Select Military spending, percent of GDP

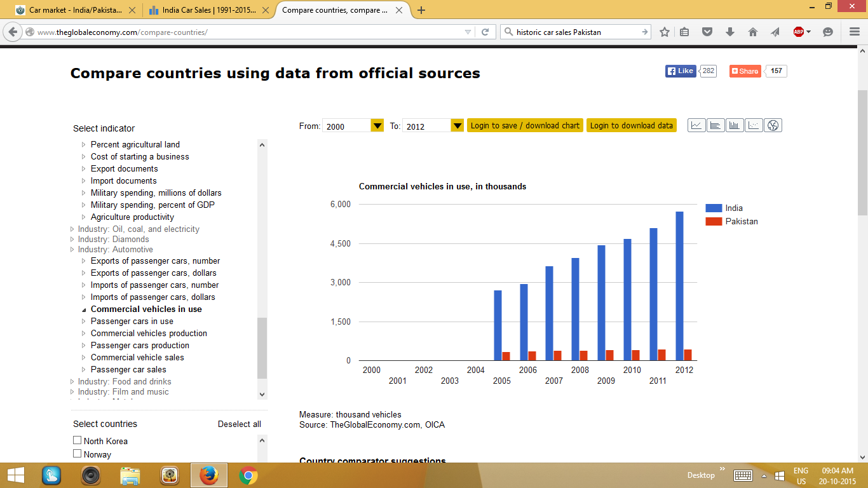[153, 205]
